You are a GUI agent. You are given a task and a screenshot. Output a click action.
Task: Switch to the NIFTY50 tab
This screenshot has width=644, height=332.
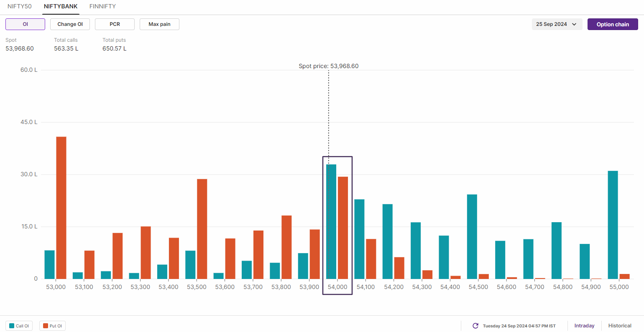[x=20, y=6]
